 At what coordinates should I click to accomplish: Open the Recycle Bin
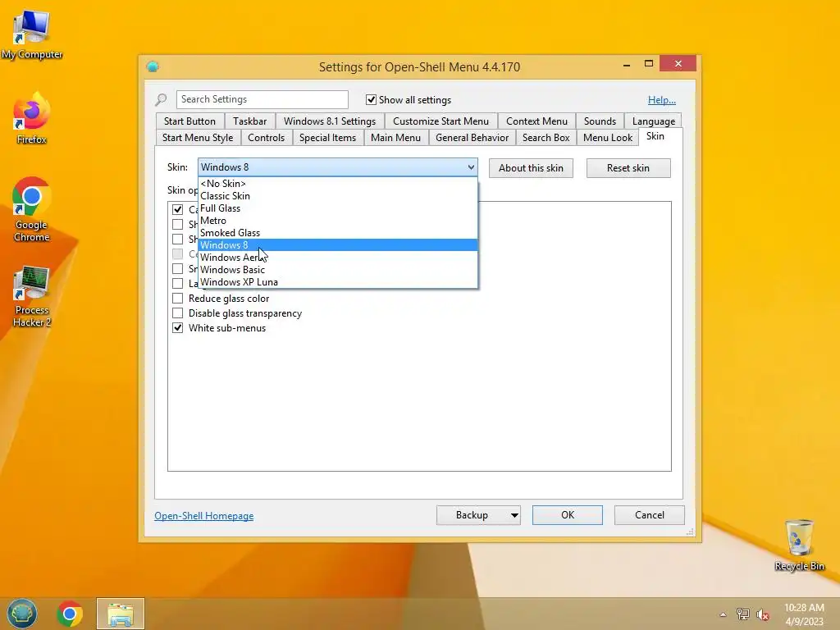point(799,545)
